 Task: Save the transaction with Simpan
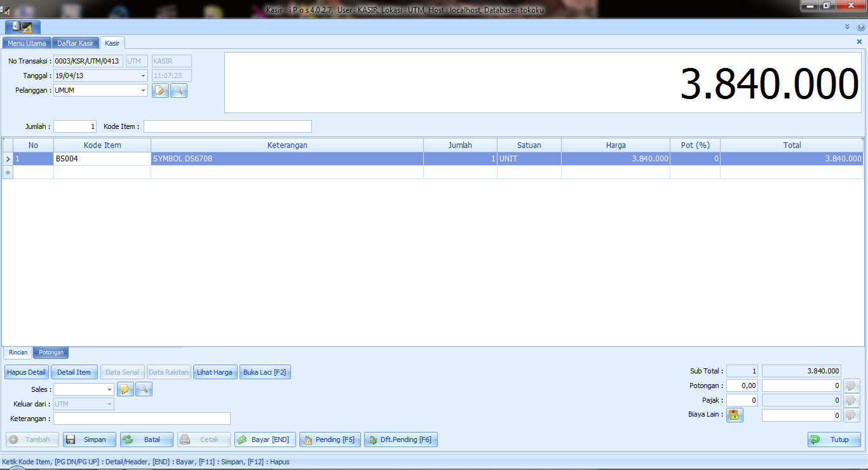click(x=90, y=440)
